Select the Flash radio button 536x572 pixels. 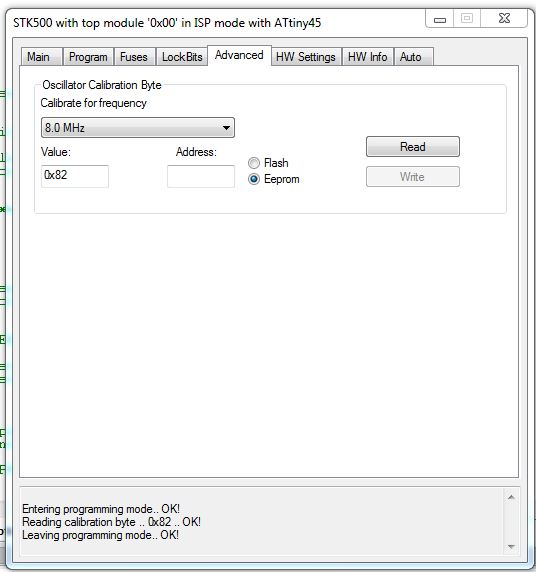tap(254, 163)
